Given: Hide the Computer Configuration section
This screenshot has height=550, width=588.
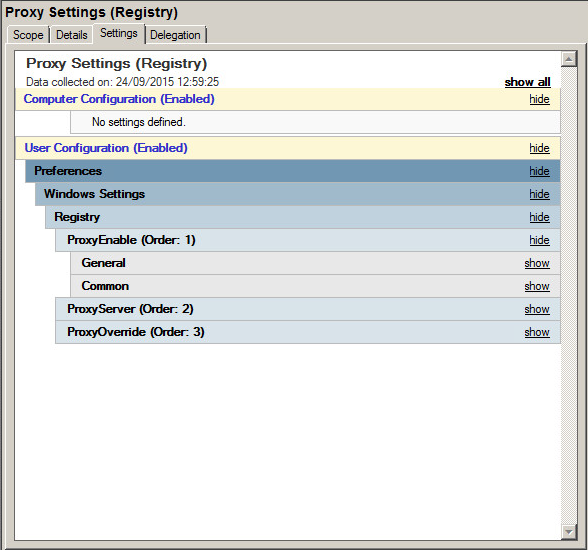Looking at the screenshot, I should 539,99.
